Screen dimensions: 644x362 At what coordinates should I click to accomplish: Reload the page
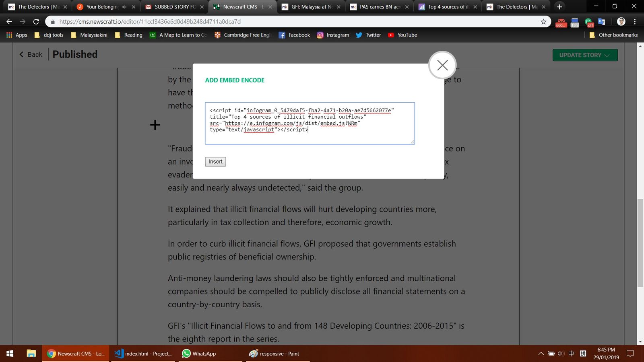(36, 22)
